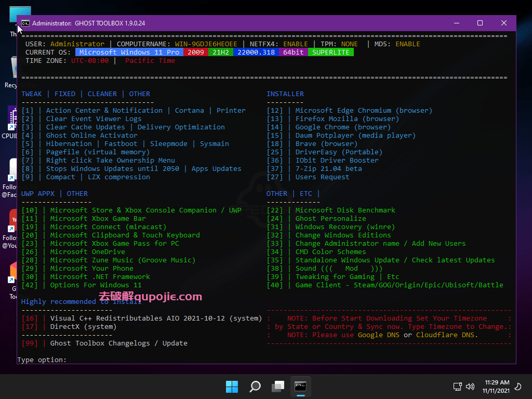Click the "Ghost Online Activator" line

pyautogui.click(x=91, y=136)
